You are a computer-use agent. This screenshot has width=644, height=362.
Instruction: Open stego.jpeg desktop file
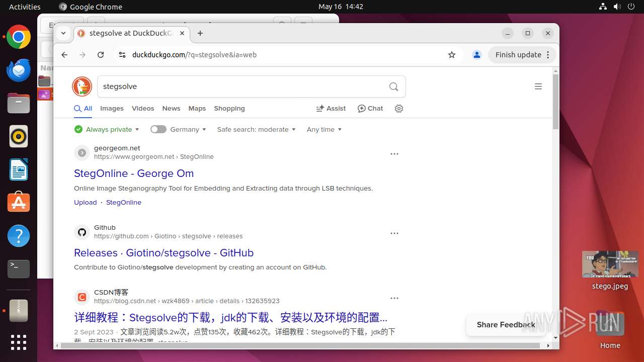pos(610,270)
